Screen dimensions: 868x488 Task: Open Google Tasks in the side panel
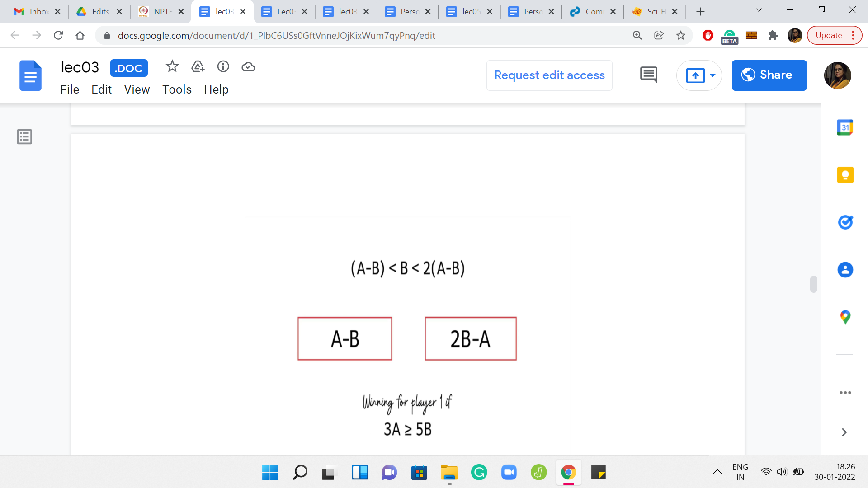tap(844, 222)
